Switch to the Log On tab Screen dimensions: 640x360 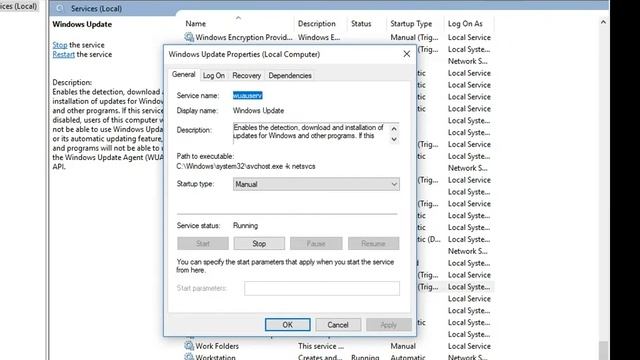tap(213, 76)
